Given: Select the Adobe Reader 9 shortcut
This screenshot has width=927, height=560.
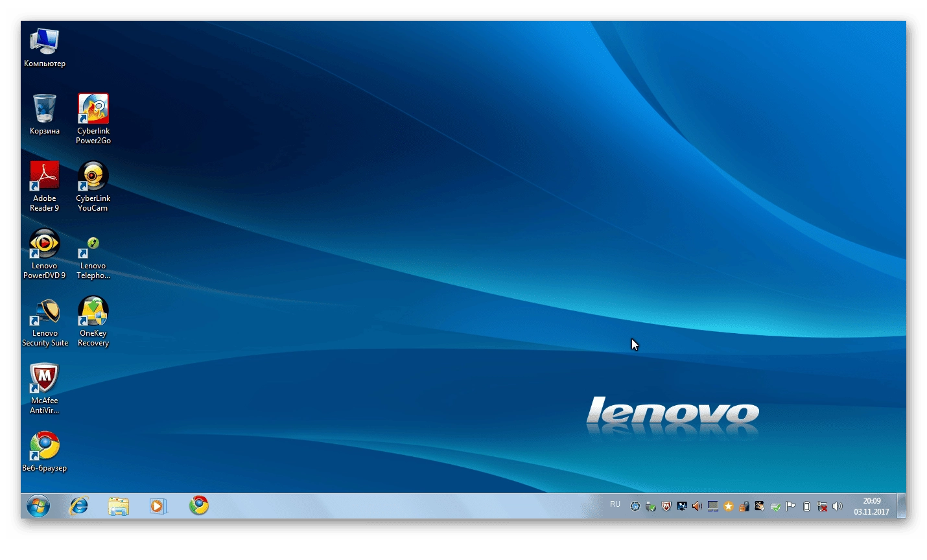Looking at the screenshot, I should [x=45, y=186].
